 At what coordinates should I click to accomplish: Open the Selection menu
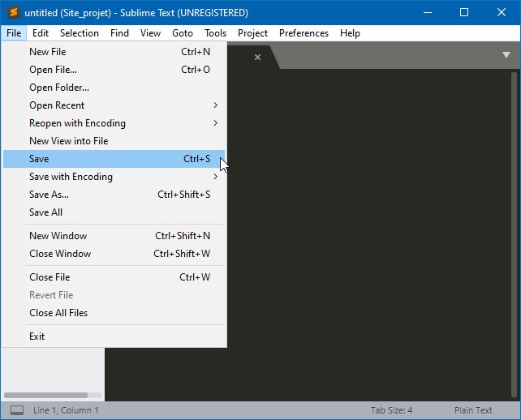pos(80,33)
